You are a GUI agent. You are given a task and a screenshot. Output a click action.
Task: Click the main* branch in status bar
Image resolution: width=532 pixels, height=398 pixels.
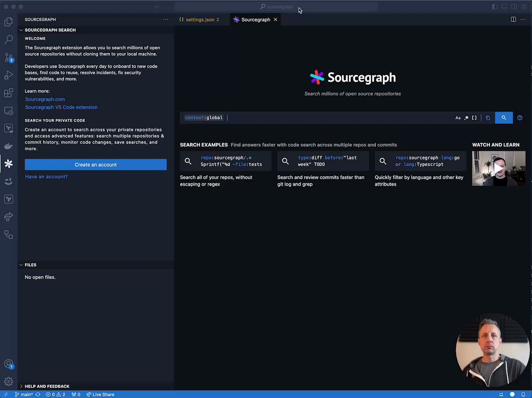coord(24,394)
